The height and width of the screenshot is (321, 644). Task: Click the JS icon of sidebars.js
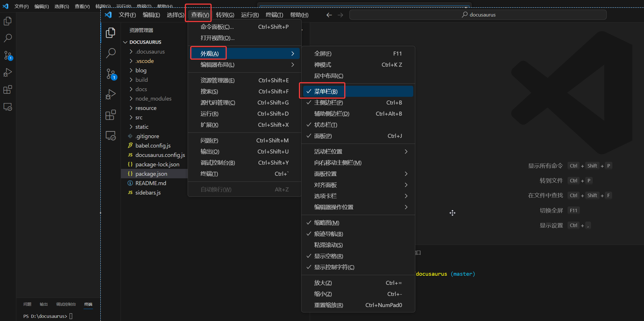[130, 193]
